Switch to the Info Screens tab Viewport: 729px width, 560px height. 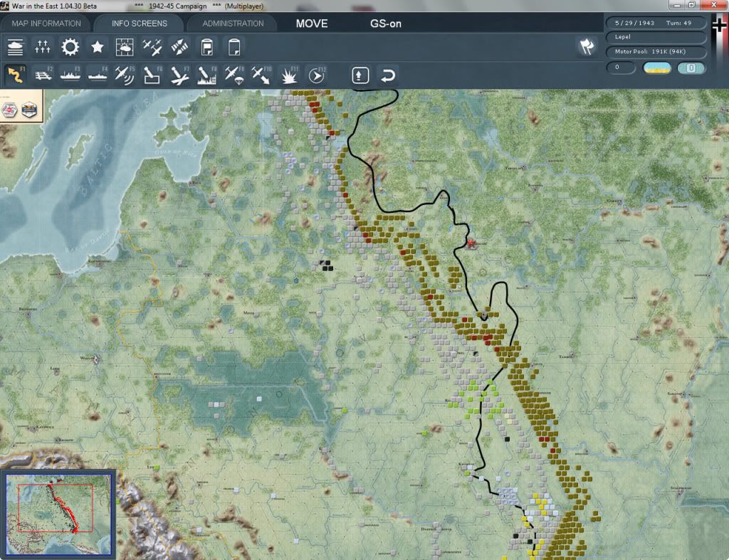(x=139, y=23)
